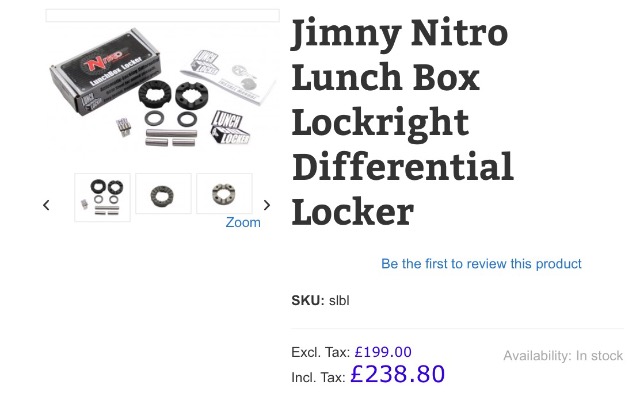Select the first thumbnail showing full kit parts

(x=102, y=195)
